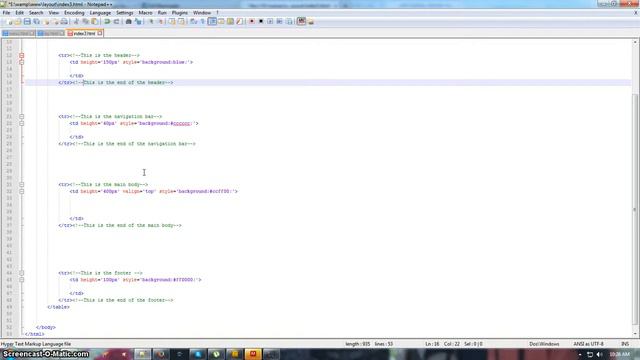Click the taskbar volume speaker icon
This screenshot has width=640, height=360.
pyautogui.click(x=599, y=354)
